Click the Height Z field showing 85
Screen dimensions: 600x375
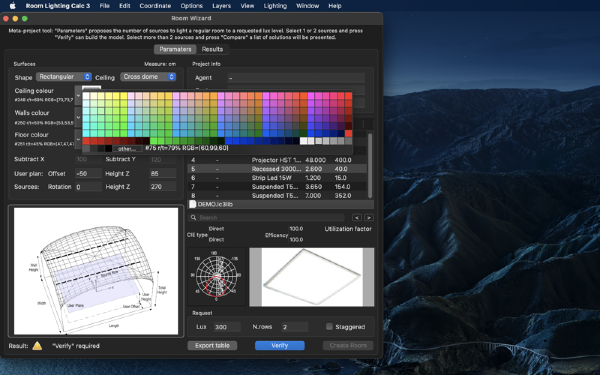[x=163, y=173]
